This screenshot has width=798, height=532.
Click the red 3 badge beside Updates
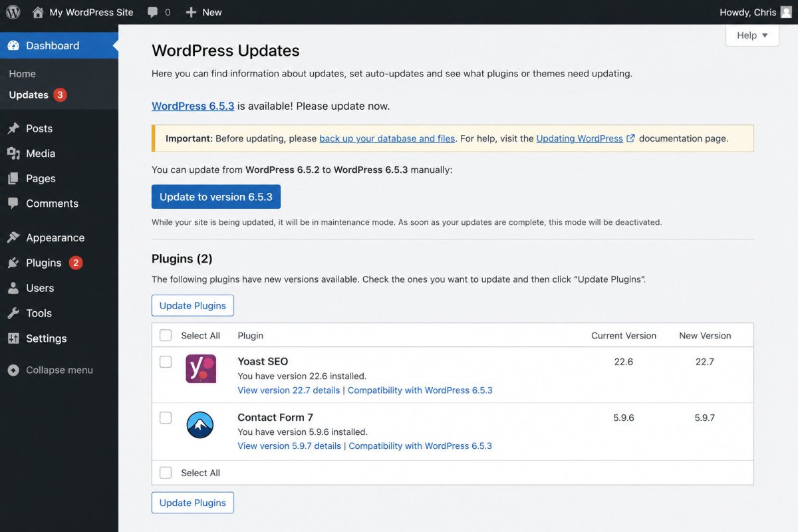coord(60,94)
